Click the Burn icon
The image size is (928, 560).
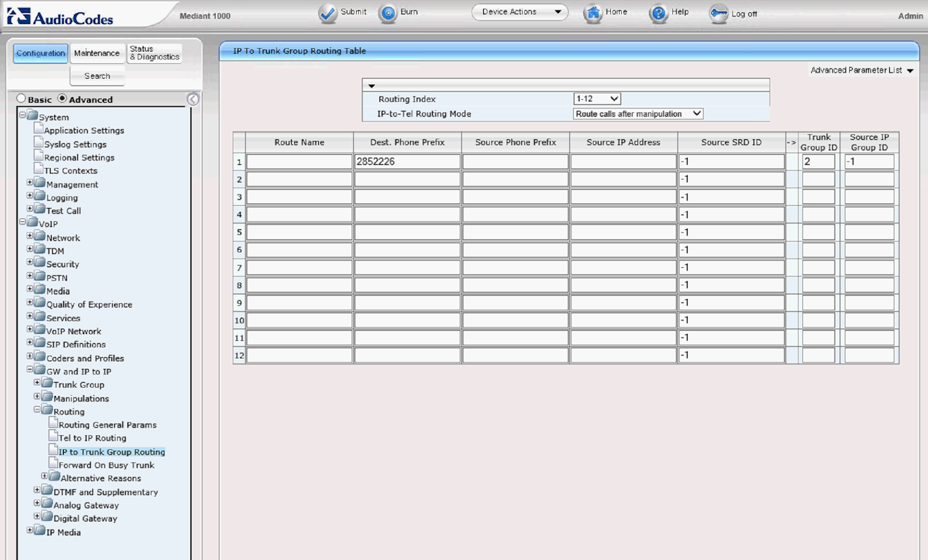[x=387, y=13]
